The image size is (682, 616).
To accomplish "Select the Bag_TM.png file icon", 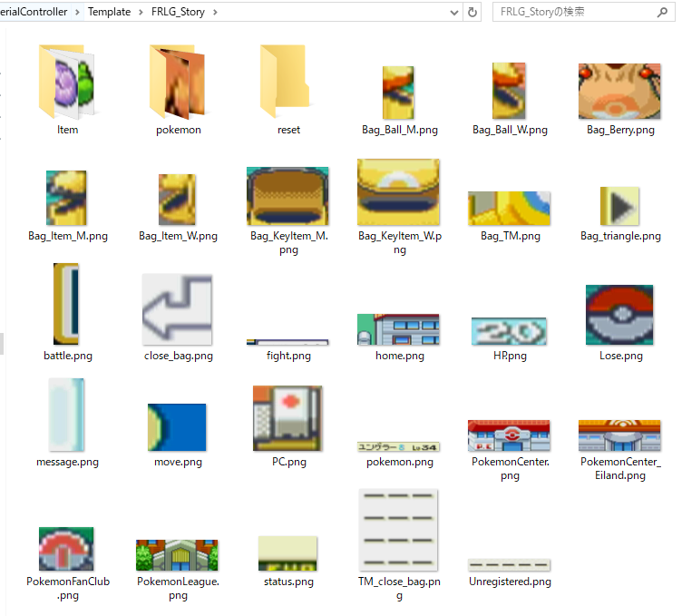I will coord(509,209).
